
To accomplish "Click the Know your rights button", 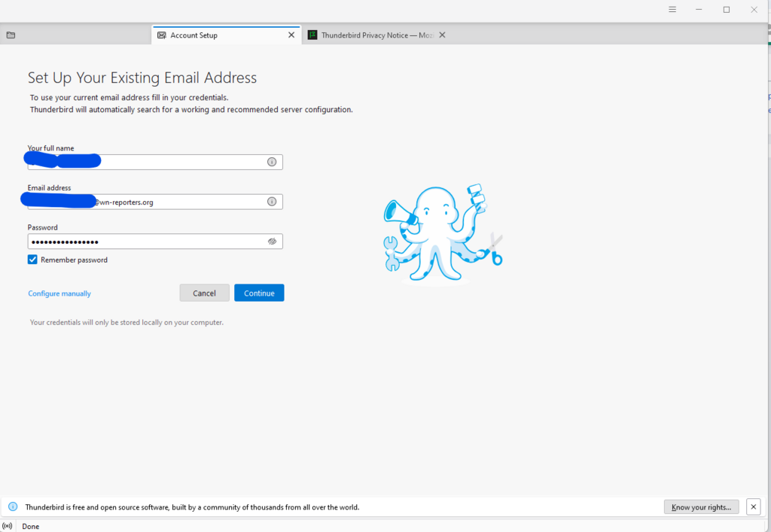I will coord(701,507).
